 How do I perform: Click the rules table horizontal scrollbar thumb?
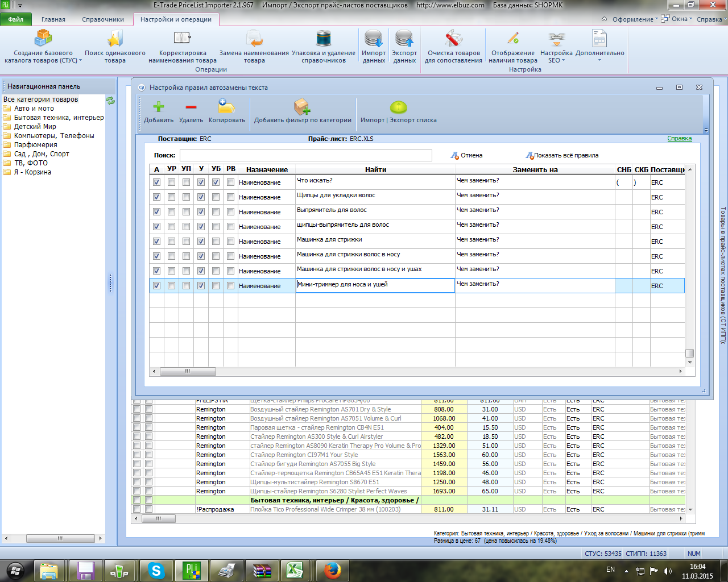point(188,372)
